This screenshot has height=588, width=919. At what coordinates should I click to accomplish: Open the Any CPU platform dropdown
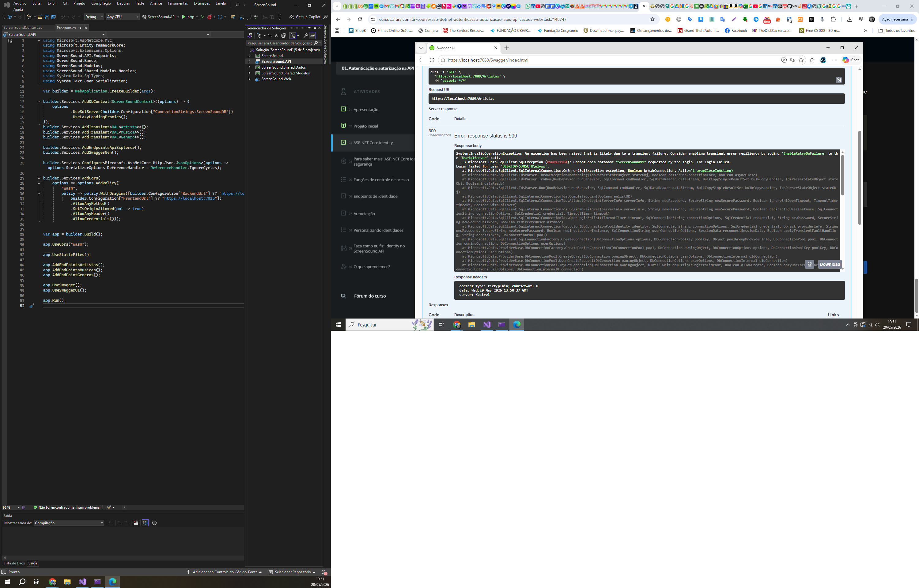pos(122,17)
